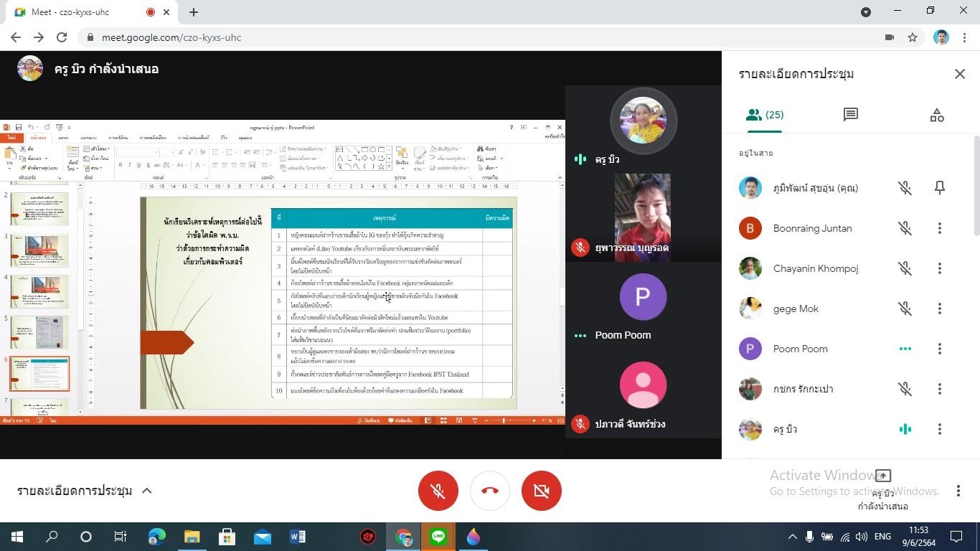Image resolution: width=980 pixels, height=551 pixels.
Task: Bookmark this page with the star icon
Action: 913,37
